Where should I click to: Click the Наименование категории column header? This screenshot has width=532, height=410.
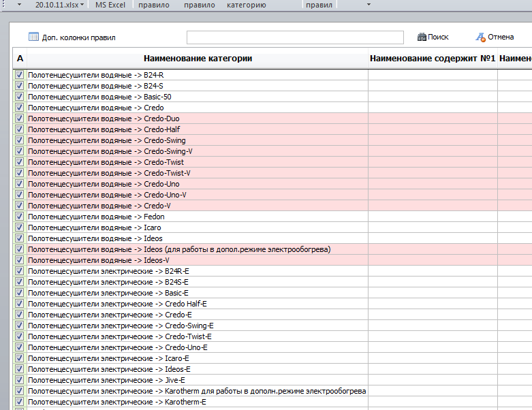point(198,59)
